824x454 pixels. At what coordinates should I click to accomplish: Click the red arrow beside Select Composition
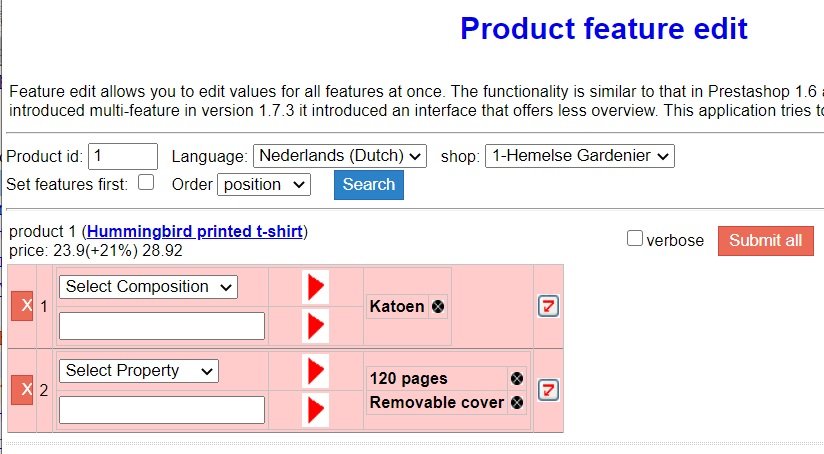316,287
